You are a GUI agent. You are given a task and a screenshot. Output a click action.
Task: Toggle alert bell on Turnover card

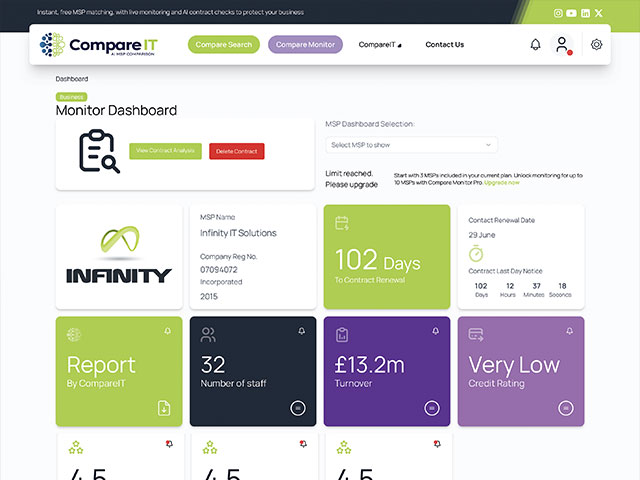(436, 331)
